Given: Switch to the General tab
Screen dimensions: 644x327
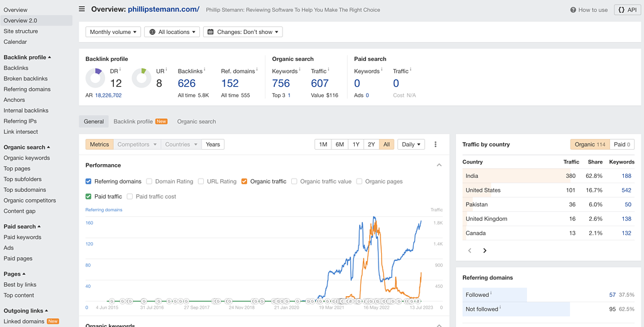Looking at the screenshot, I should (x=94, y=121).
